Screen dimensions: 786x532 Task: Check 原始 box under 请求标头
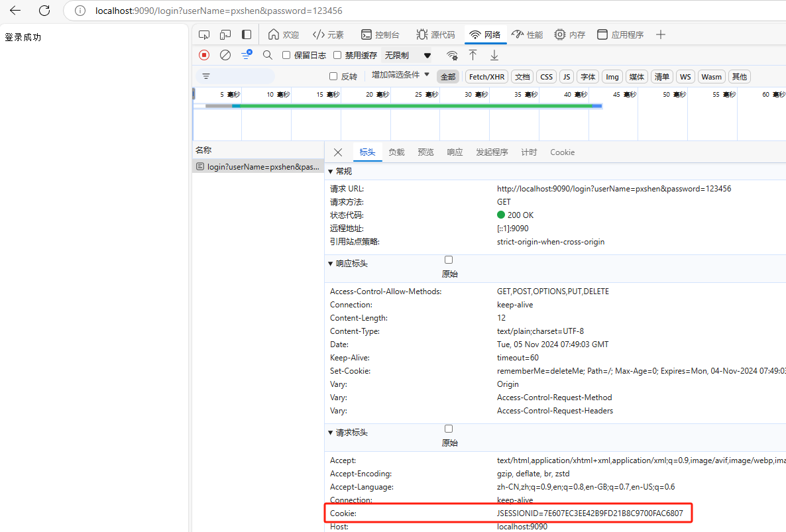tap(449, 429)
